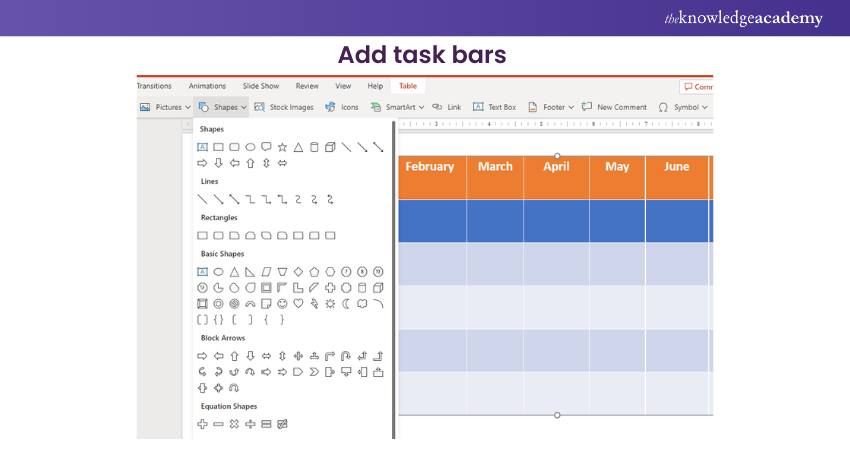Choose the smiley face basic shape
Image resolution: width=850 pixels, height=450 pixels.
point(282,303)
